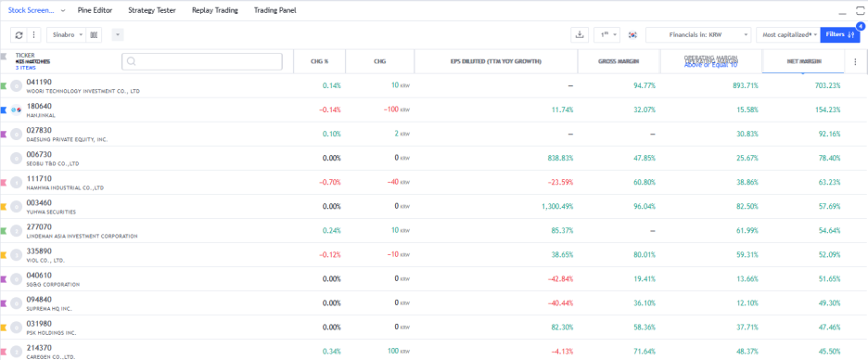868x360 pixels.
Task: Open the Financials in: KRW currency dropdown
Action: [698, 35]
